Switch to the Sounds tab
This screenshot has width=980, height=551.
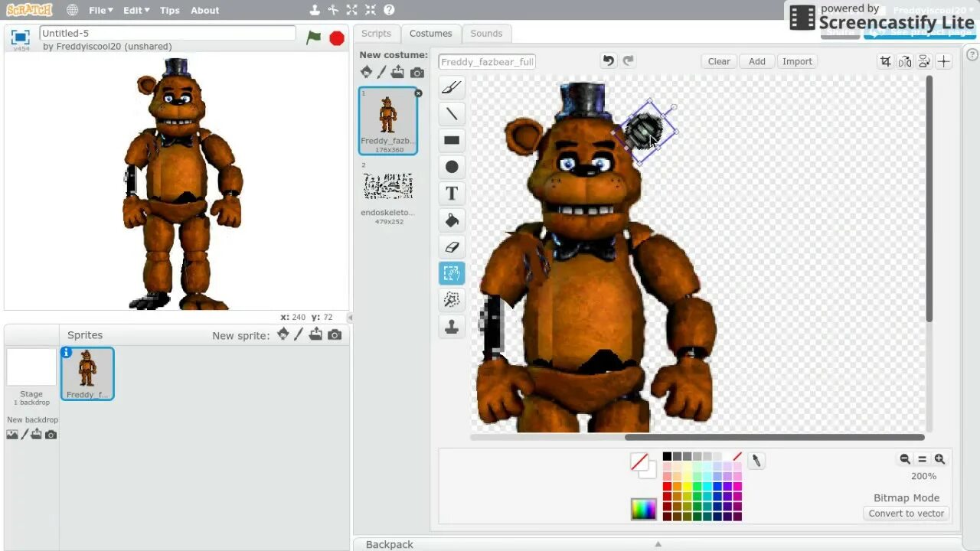[486, 33]
